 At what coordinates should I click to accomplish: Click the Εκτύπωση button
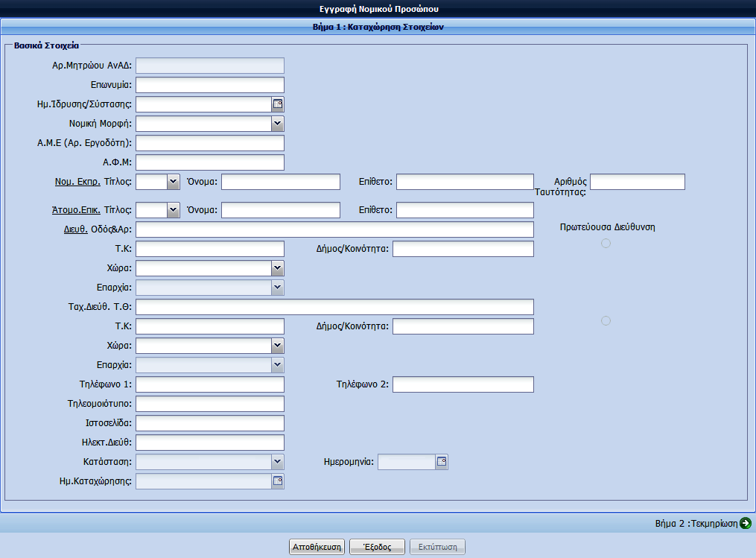pyautogui.click(x=437, y=547)
